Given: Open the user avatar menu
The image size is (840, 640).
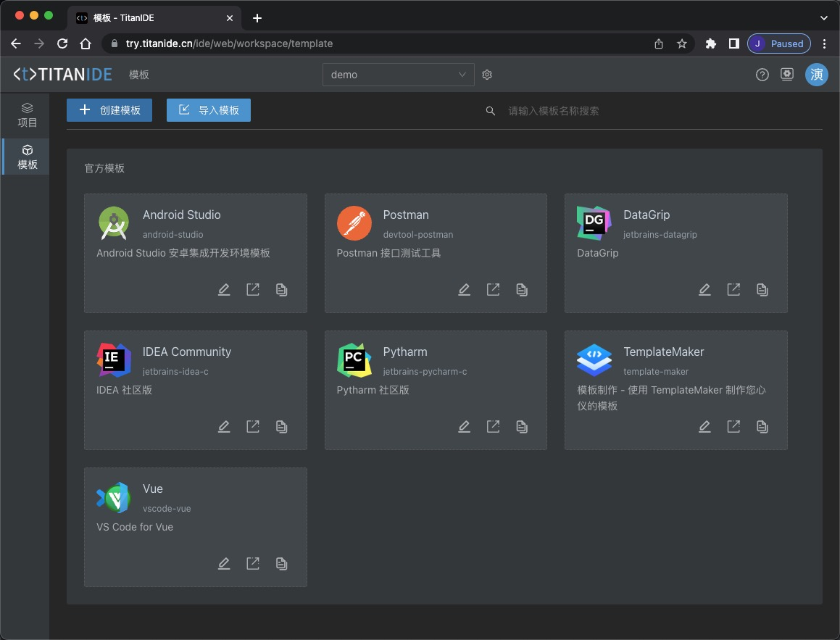Looking at the screenshot, I should [816, 75].
